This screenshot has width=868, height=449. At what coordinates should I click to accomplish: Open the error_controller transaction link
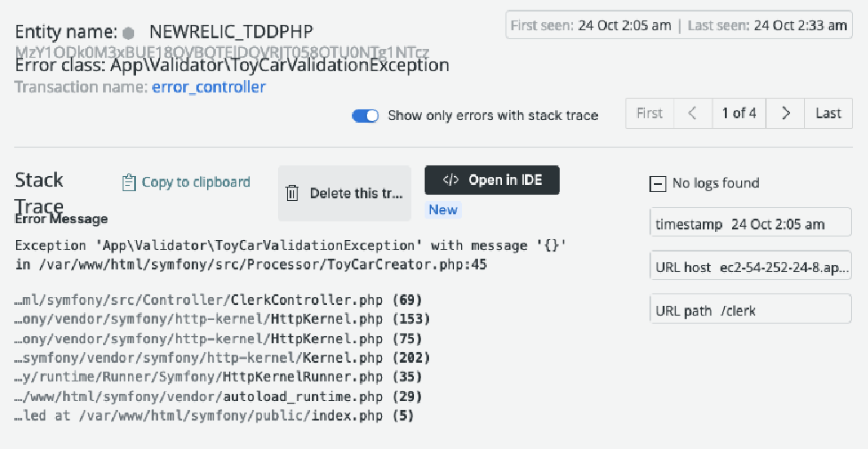click(x=209, y=87)
